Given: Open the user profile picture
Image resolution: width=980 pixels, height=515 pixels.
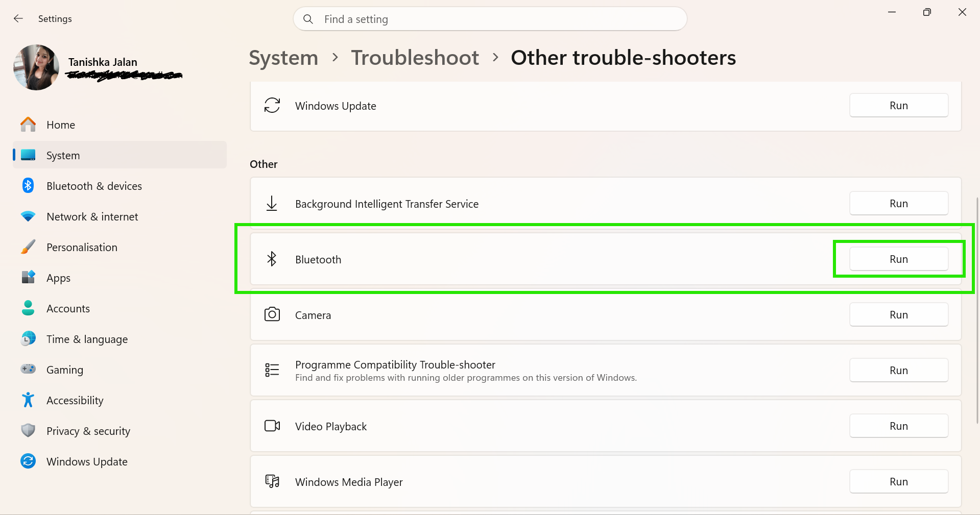Looking at the screenshot, I should [36, 67].
